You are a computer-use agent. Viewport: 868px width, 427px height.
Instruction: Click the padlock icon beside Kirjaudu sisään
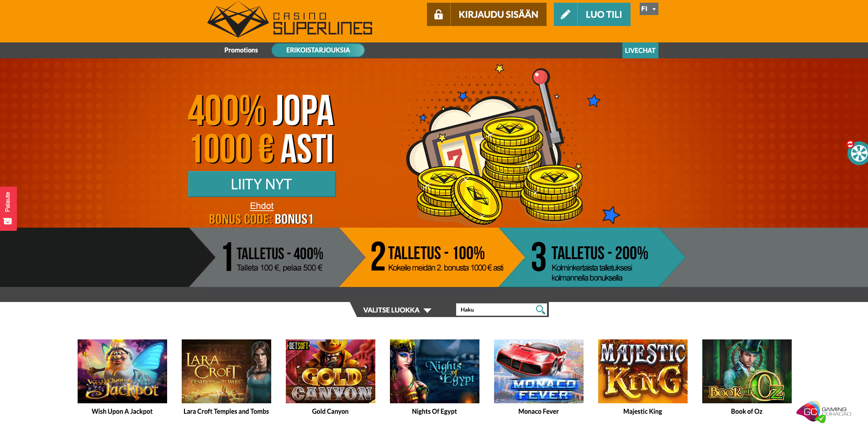(438, 15)
